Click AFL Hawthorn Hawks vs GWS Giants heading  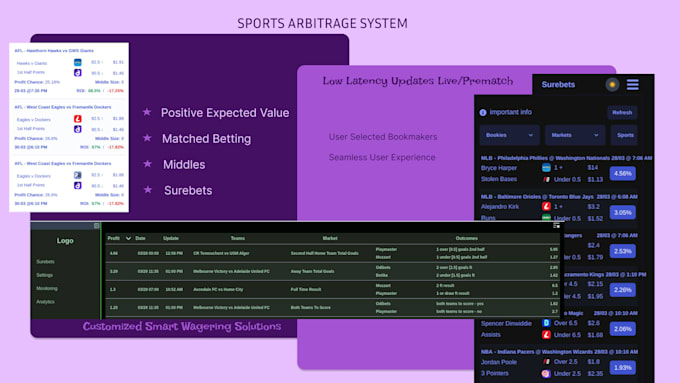point(54,51)
